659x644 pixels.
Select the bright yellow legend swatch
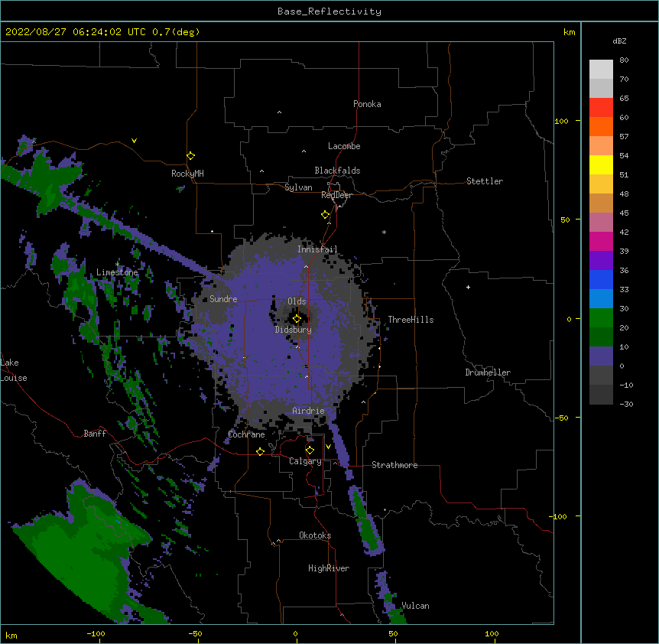(601, 164)
